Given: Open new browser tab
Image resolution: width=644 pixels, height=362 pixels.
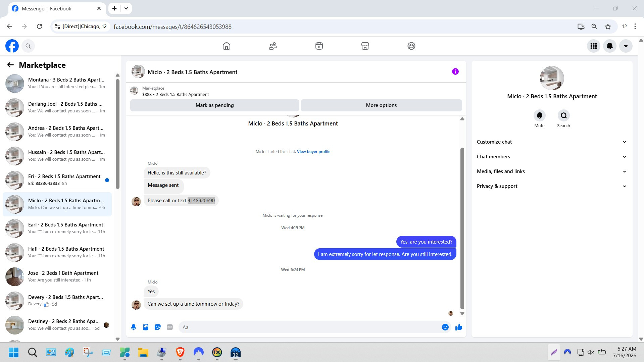Looking at the screenshot, I should click(114, 8).
